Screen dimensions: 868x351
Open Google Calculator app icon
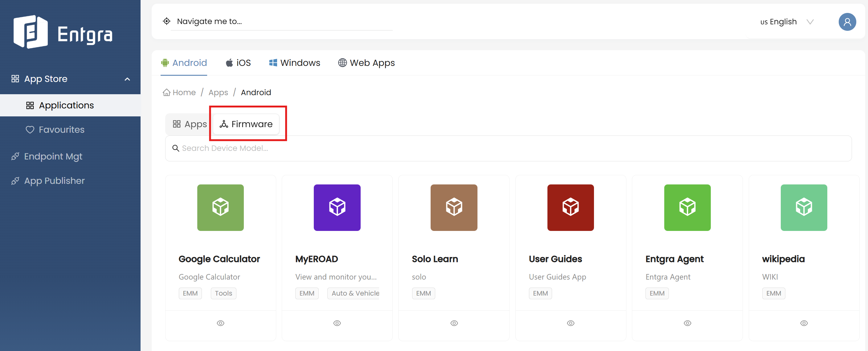[x=220, y=207]
